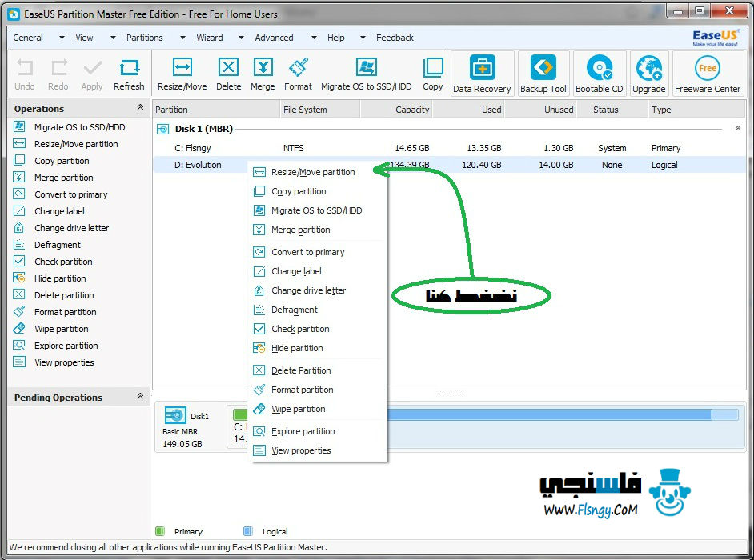The width and height of the screenshot is (754, 560).
Task: Collapse the Operations panel
Action: [140, 107]
